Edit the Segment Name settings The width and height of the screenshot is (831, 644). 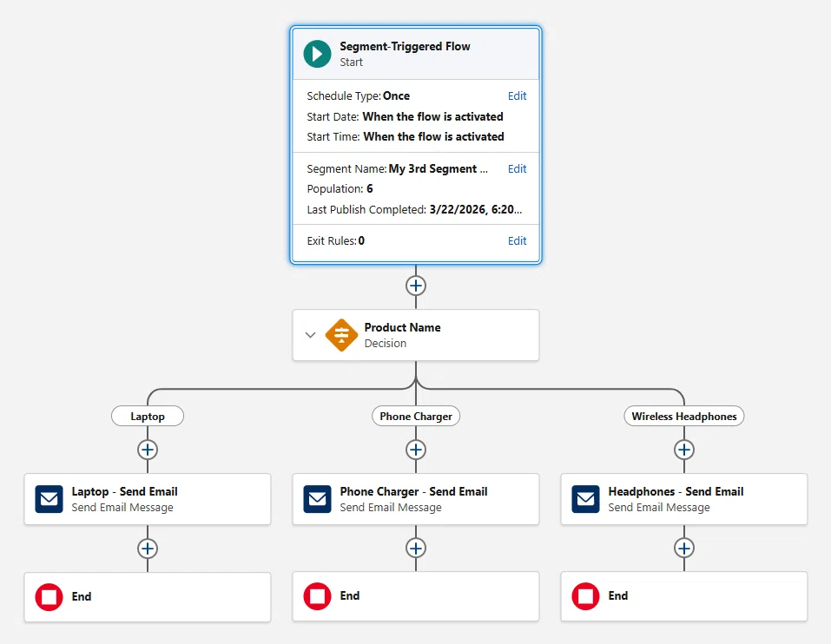point(517,169)
